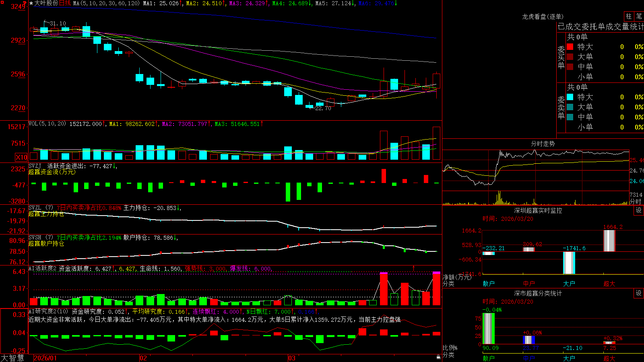Click the blue 中户 bar labeled +0.06%
The image size is (644, 362).
pos(528,340)
